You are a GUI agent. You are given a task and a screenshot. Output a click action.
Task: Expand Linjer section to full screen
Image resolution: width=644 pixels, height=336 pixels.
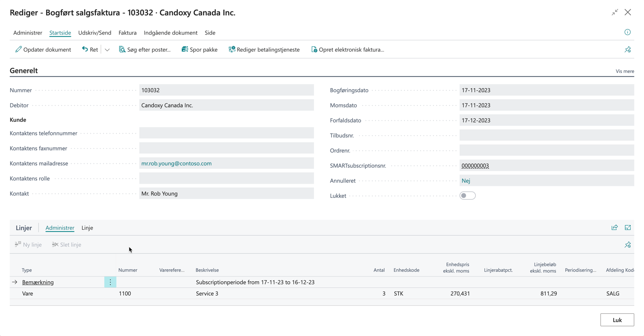coord(627,228)
